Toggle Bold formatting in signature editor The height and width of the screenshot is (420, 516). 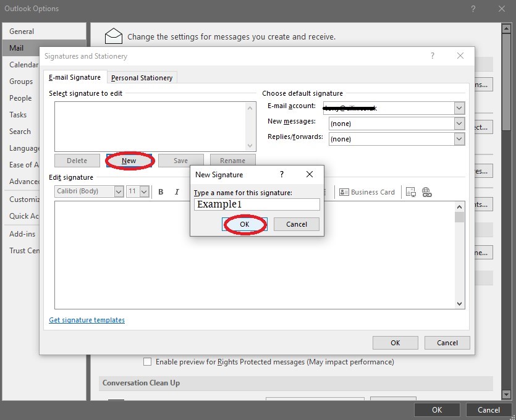coord(161,191)
